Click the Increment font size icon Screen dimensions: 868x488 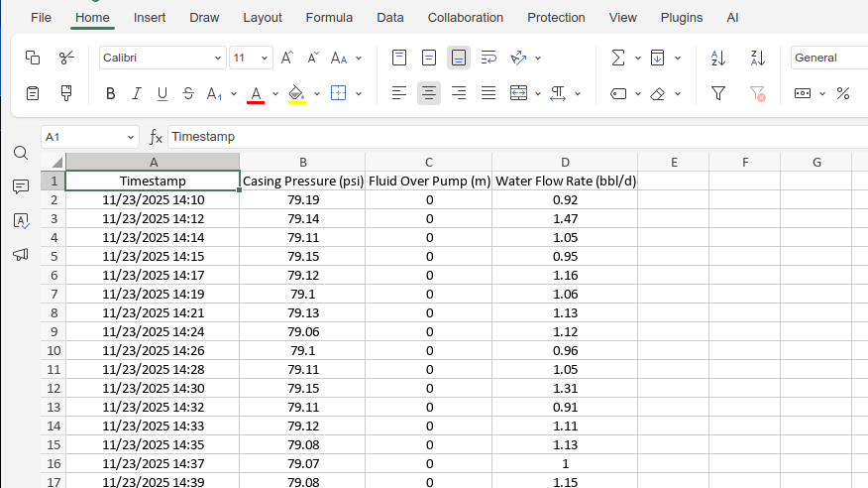click(x=286, y=58)
